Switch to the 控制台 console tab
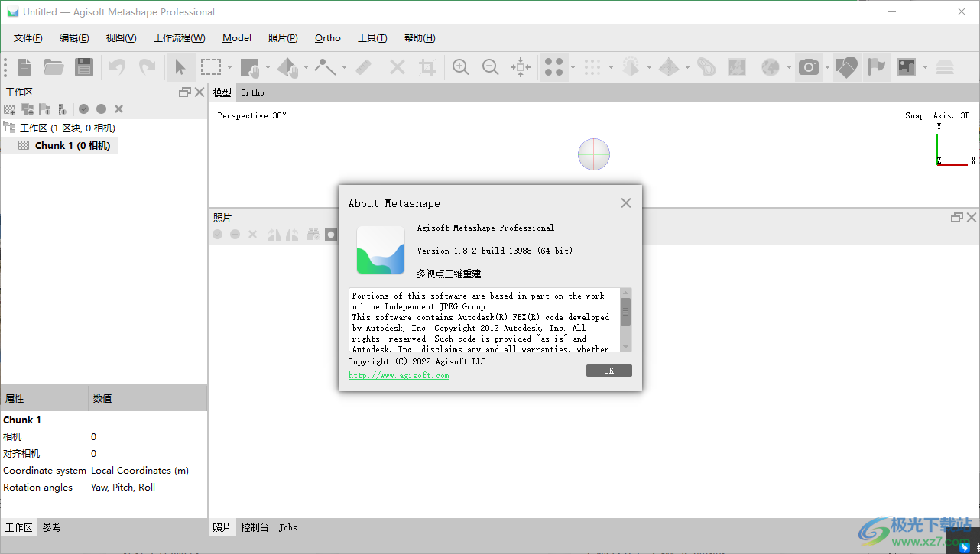The height and width of the screenshot is (554, 980). tap(255, 527)
